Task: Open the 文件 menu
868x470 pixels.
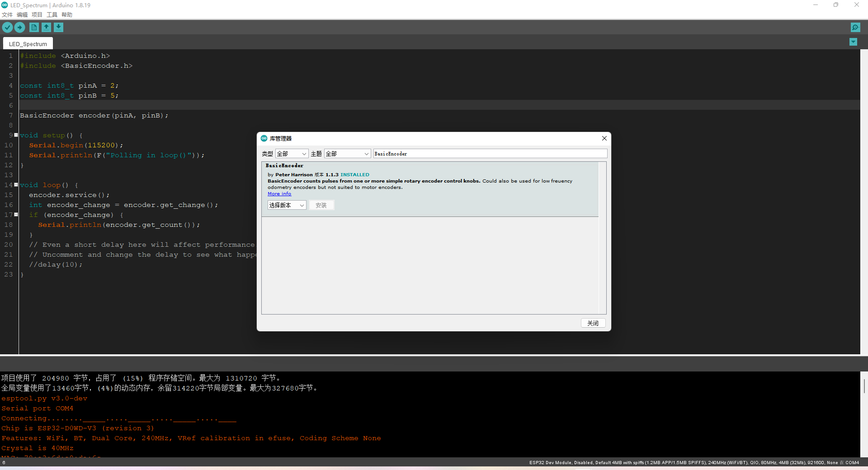Action: pos(7,14)
